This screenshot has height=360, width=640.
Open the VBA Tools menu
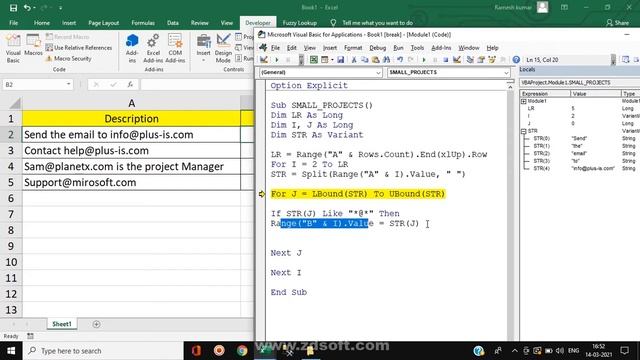(417, 48)
